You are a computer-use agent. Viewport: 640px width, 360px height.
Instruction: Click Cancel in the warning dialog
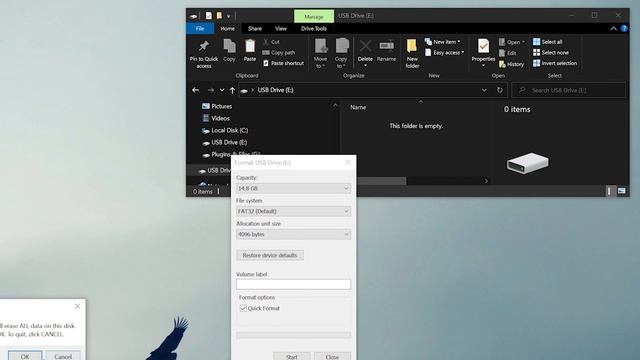pyautogui.click(x=63, y=356)
